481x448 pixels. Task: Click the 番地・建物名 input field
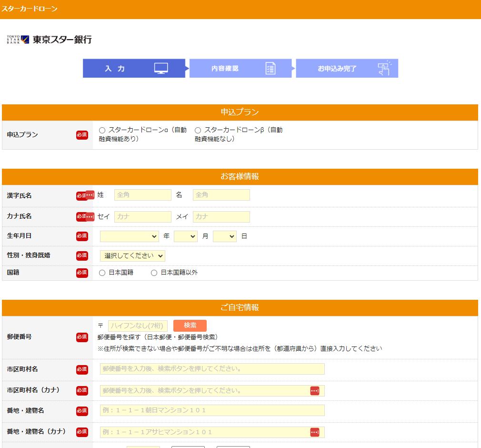click(x=212, y=410)
